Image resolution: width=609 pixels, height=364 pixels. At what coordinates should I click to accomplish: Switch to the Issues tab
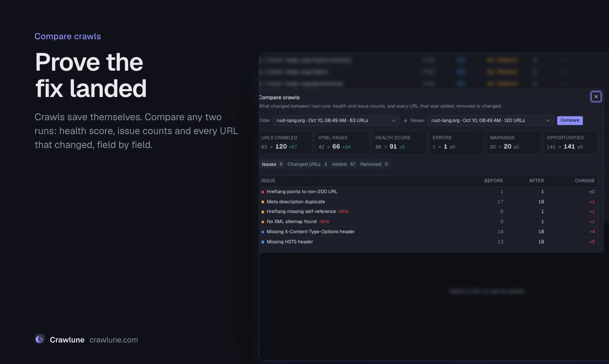coord(272,164)
